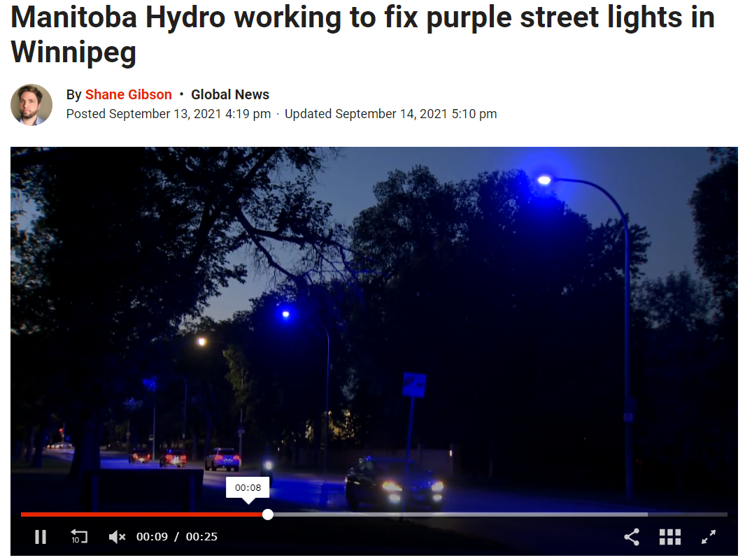745x560 pixels.
Task: Pause the video playback
Action: (41, 537)
